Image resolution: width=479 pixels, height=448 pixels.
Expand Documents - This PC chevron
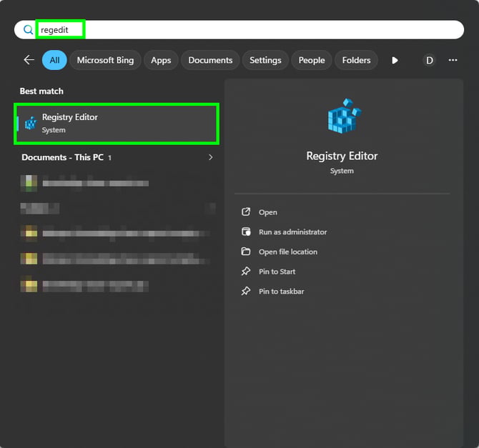point(210,157)
